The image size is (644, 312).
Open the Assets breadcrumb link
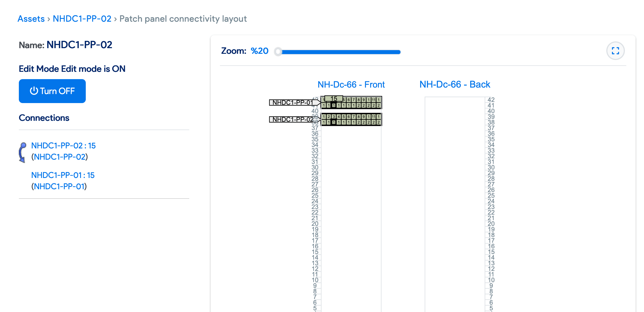click(x=31, y=19)
